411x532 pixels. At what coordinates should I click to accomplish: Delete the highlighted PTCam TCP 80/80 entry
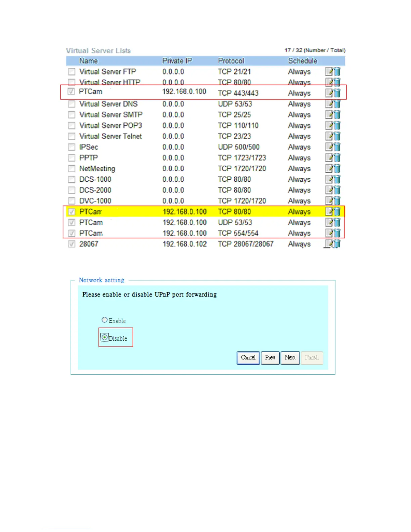click(337, 212)
